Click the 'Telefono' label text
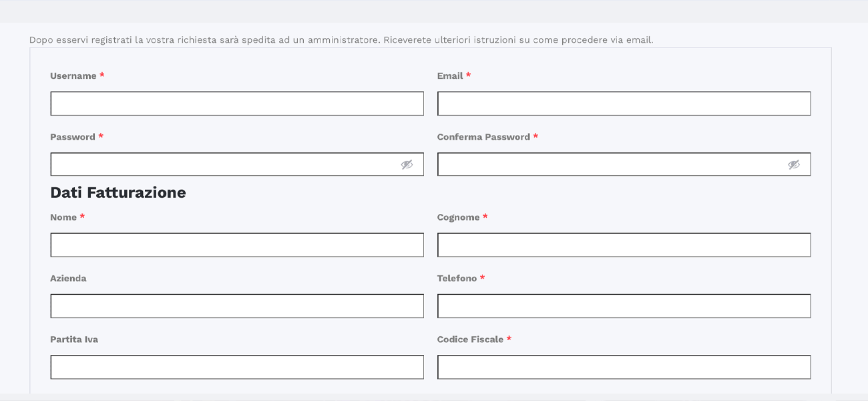 (457, 278)
